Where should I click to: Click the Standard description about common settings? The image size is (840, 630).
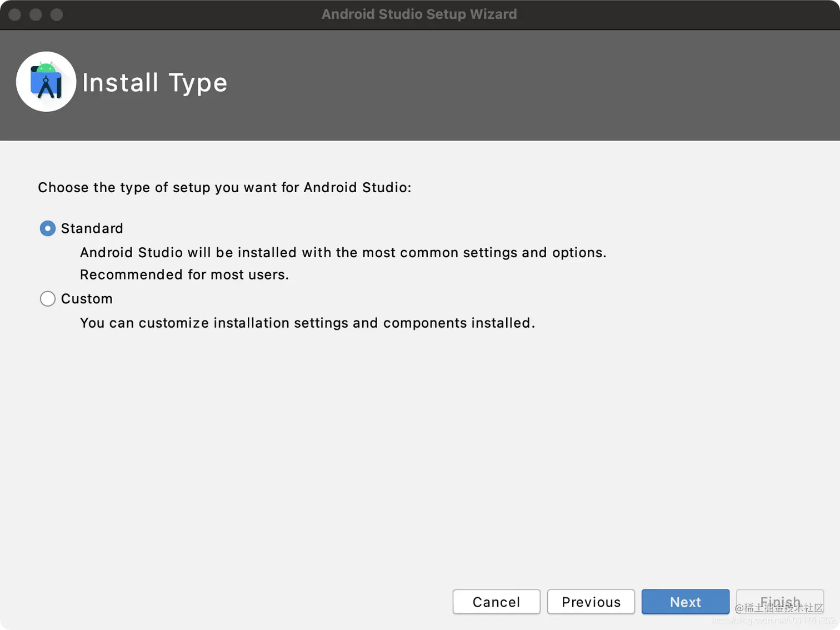point(343,253)
